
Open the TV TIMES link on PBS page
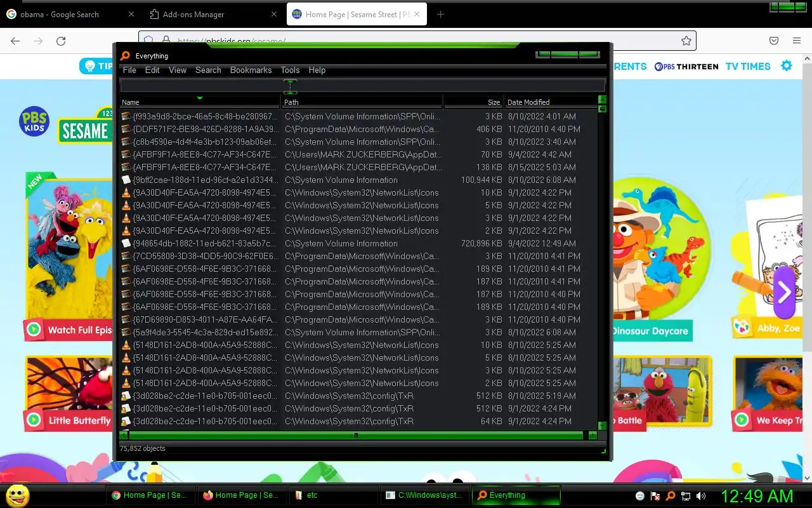coord(747,66)
